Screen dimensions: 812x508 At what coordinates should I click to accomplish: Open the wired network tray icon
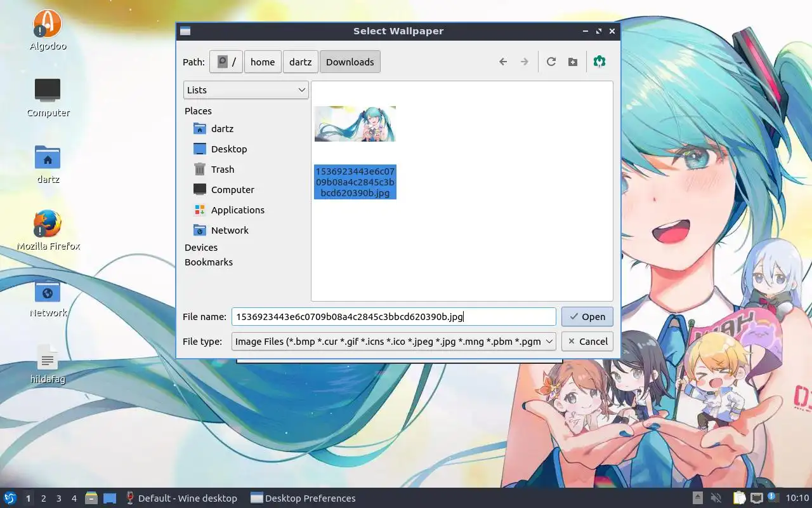(x=756, y=498)
